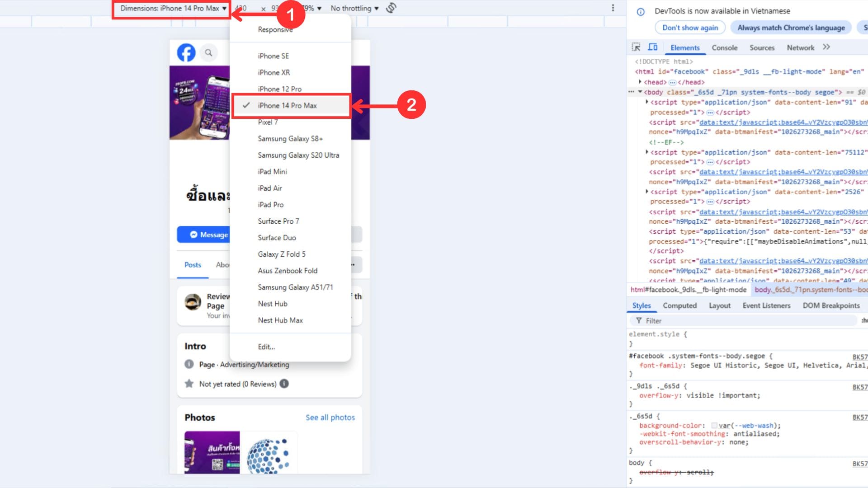Viewport: 868px width, 488px height.
Task: Open the device toolbar three-dot menu
Action: tap(613, 8)
